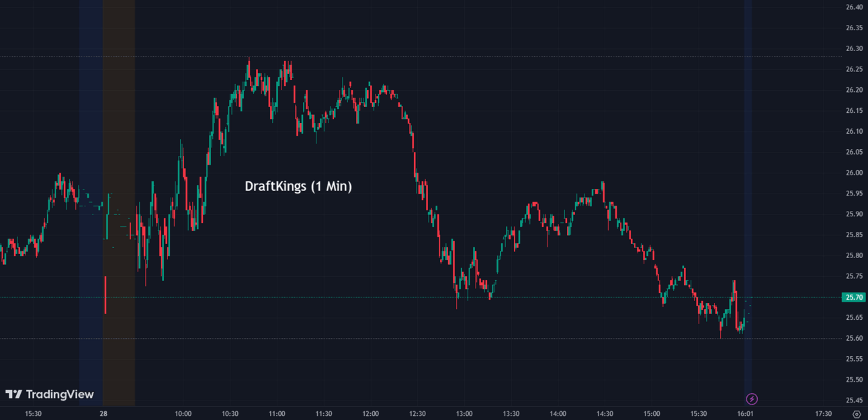Click the 25.85 price axis label
Viewport: 868px width, 420px height.
[x=855, y=235]
